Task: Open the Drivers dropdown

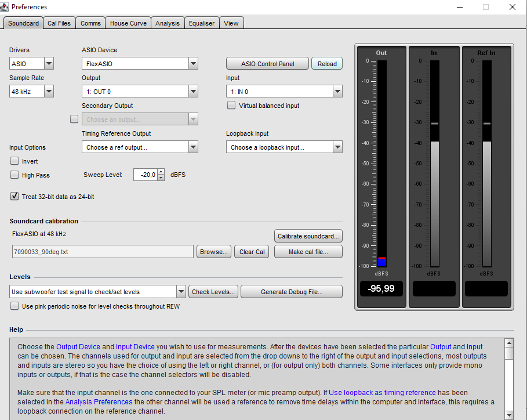Action: click(49, 63)
